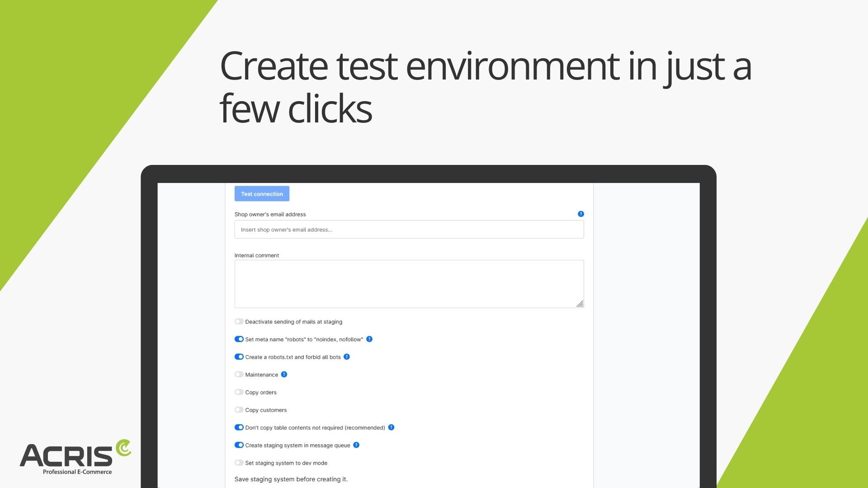Click the Maintenance help icon
This screenshot has height=488, width=868.
pos(284,375)
